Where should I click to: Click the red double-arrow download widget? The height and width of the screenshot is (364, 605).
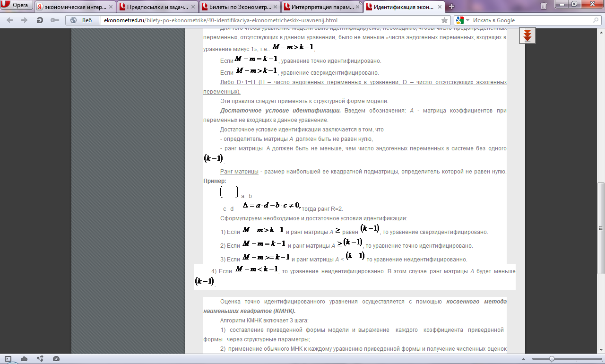527,35
